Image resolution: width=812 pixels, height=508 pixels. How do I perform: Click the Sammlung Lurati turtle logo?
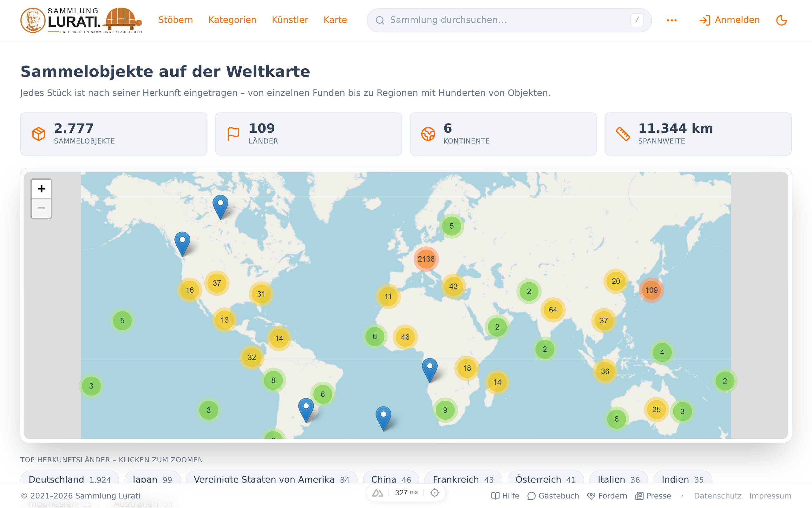click(81, 20)
